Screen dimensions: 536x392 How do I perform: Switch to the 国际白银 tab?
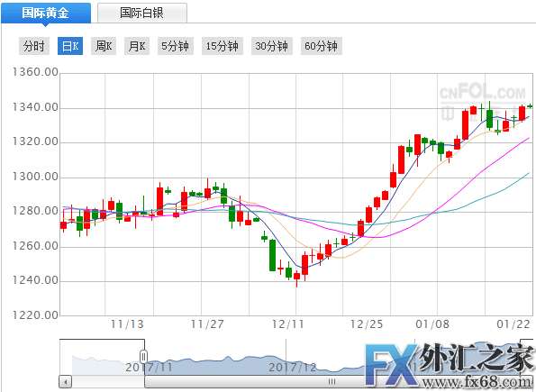coord(141,13)
